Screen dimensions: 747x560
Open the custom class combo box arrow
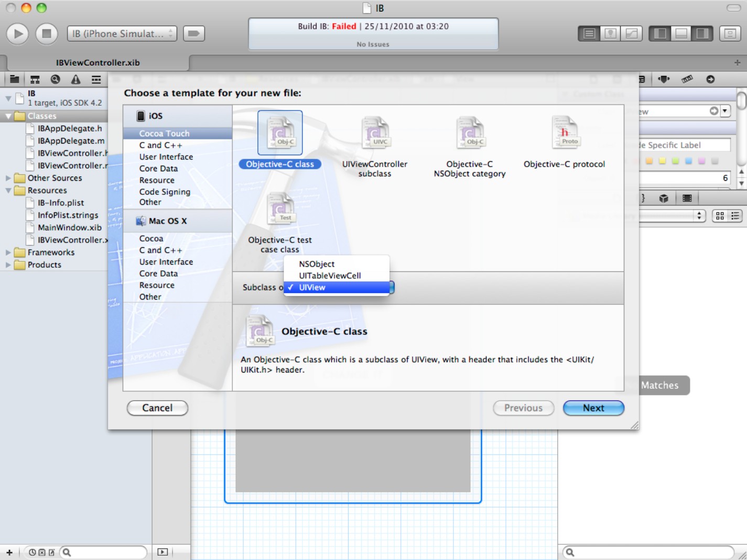click(726, 111)
